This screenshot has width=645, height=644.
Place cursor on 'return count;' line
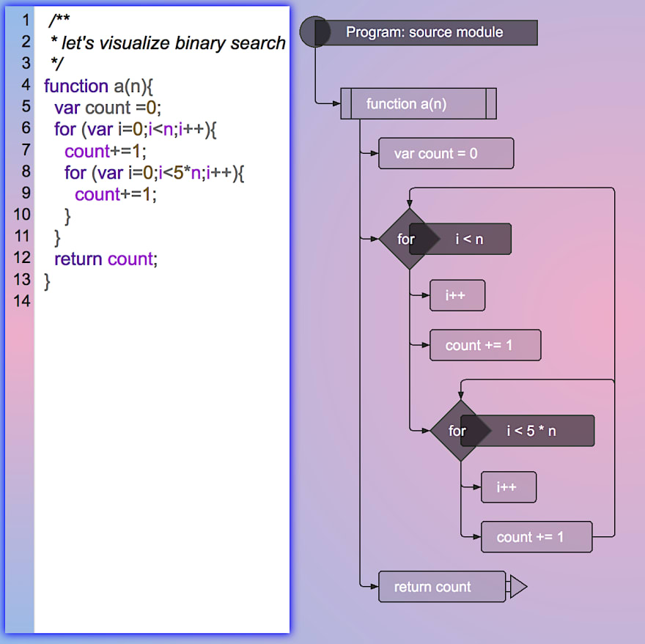(106, 259)
